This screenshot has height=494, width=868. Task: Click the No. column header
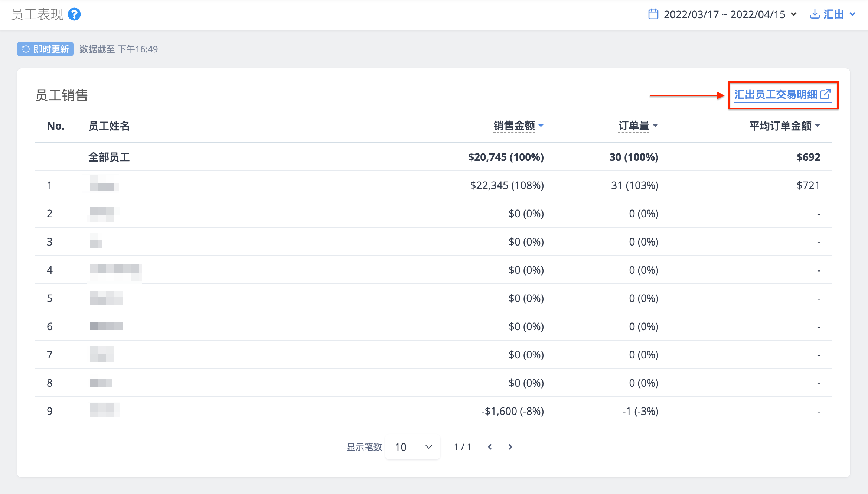point(56,126)
